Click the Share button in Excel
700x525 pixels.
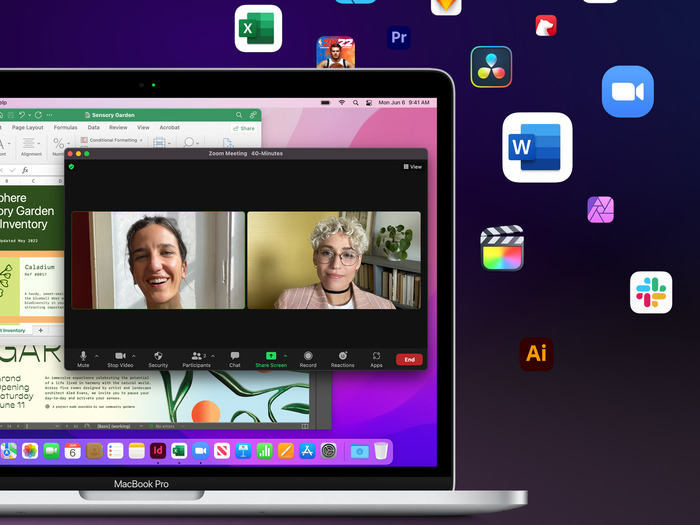click(244, 128)
